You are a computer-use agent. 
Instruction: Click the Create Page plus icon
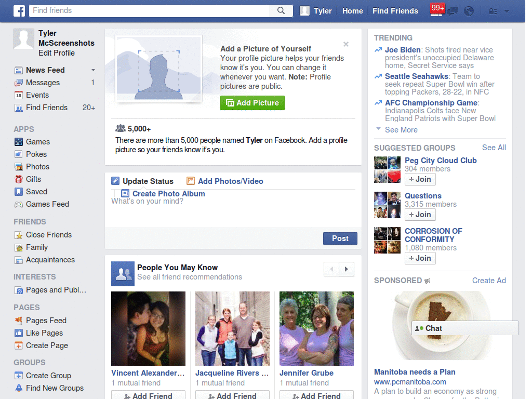click(x=19, y=345)
